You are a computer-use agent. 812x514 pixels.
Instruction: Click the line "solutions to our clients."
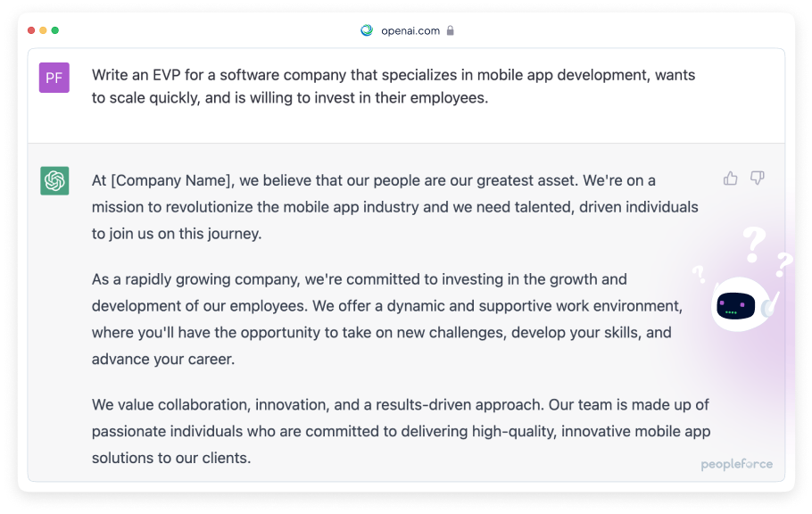pos(171,458)
